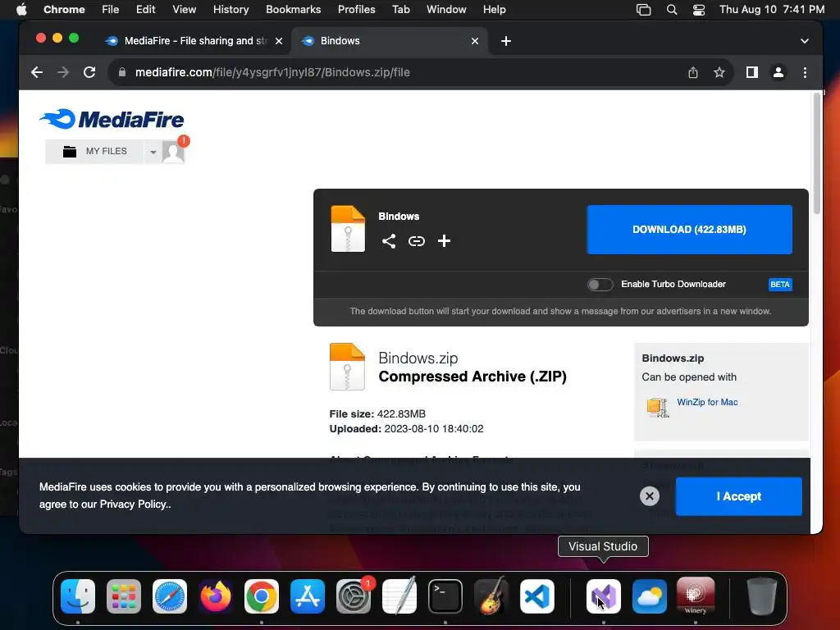
Task: Click DOWNLOAD (422.83MB) button
Action: [689, 230]
